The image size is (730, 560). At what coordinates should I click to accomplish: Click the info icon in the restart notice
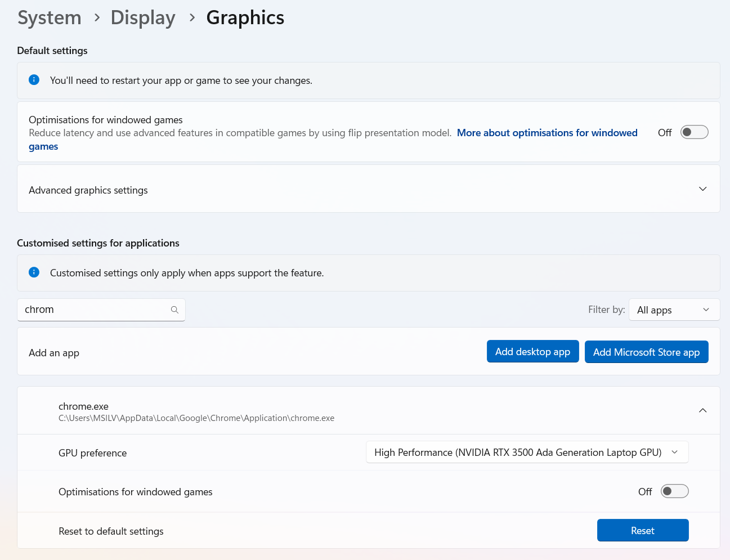[34, 80]
